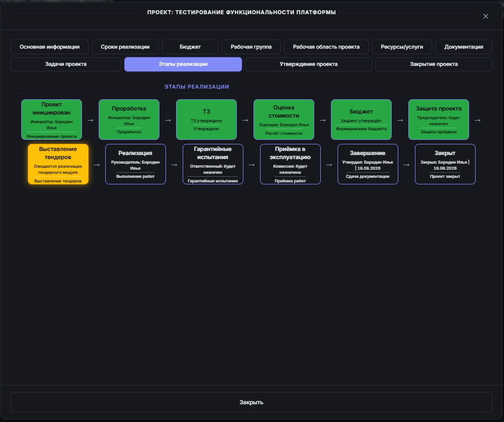Go to Рабочая область проекта tab
This screenshot has width=504, height=422.
coord(326,47)
